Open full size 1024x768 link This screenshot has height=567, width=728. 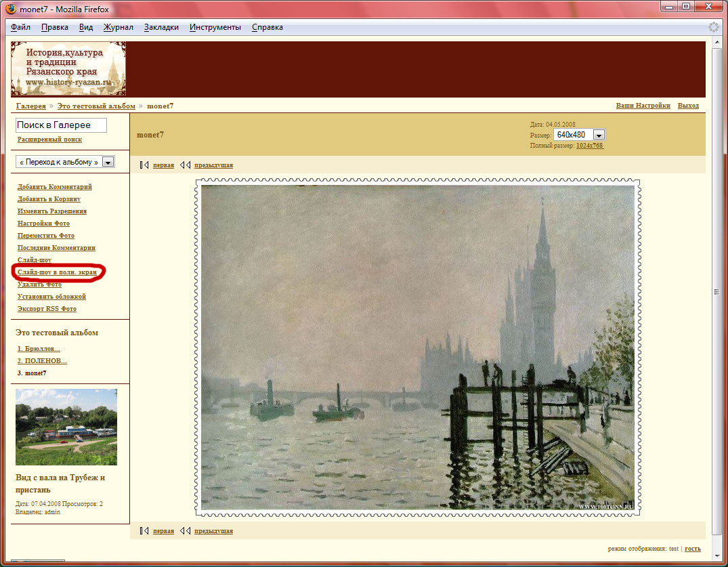(x=590, y=146)
